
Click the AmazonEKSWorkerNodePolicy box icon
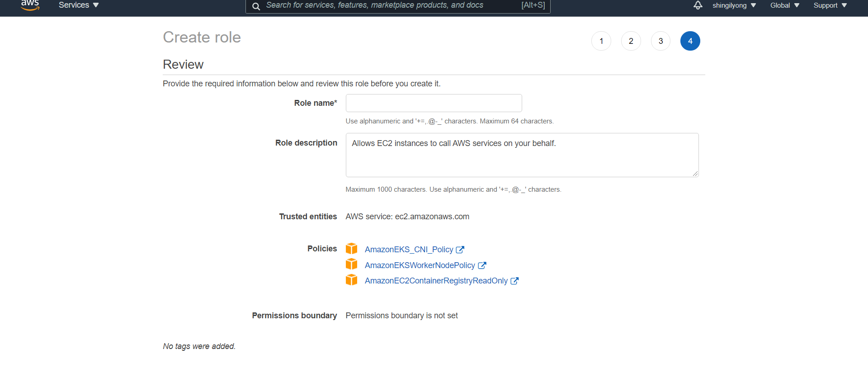point(351,264)
